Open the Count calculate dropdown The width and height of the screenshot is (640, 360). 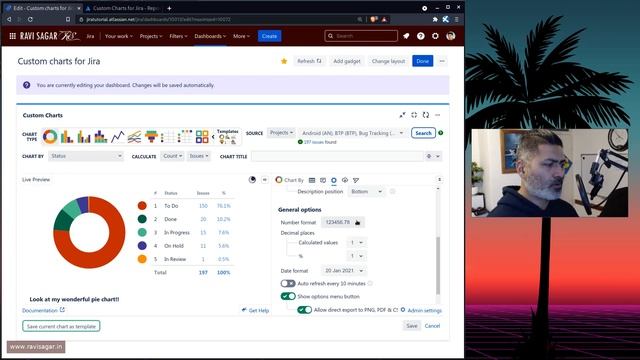pos(172,156)
